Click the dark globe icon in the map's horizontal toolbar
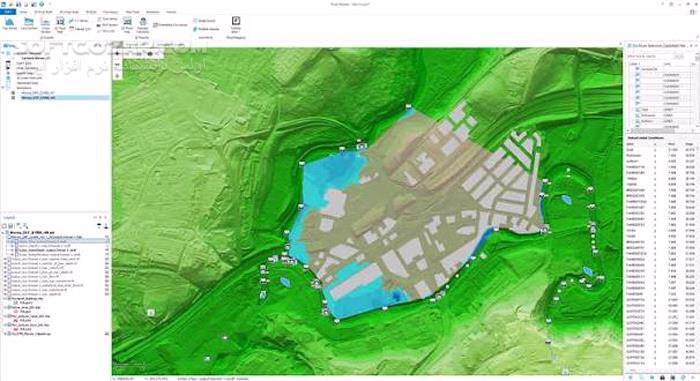The height and width of the screenshot is (381, 700). click(x=150, y=54)
